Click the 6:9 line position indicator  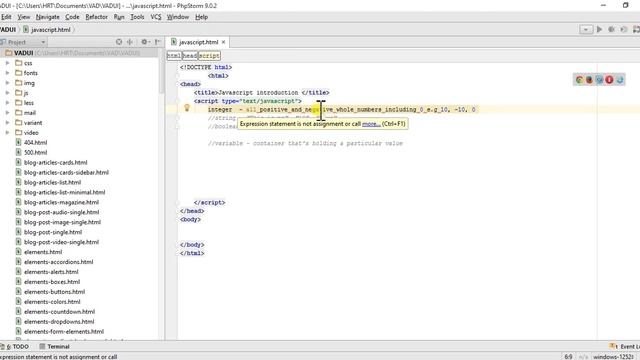click(x=568, y=357)
